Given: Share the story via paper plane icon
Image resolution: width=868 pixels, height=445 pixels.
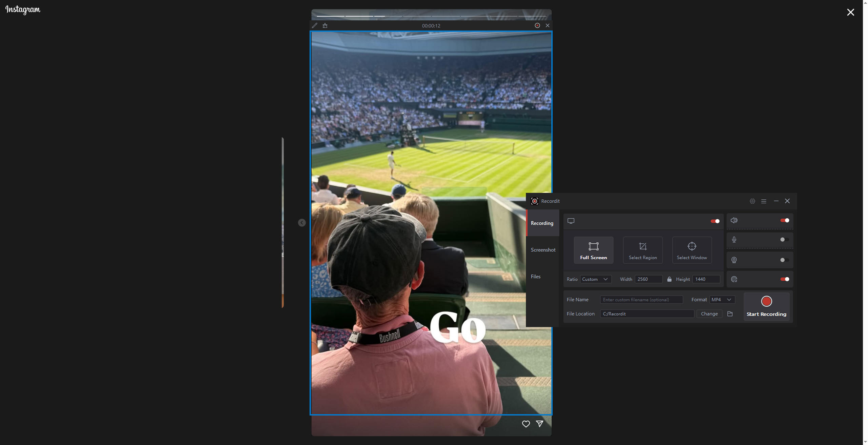Looking at the screenshot, I should point(539,424).
